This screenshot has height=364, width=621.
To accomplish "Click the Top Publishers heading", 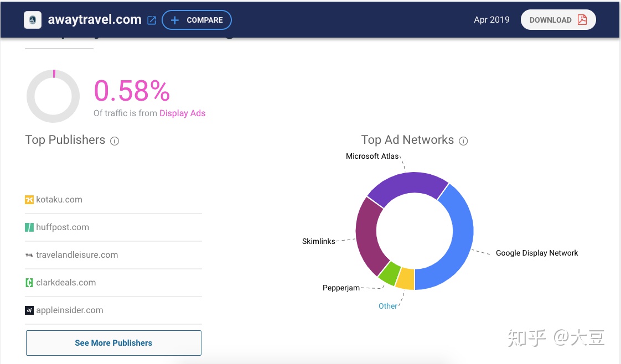I will [65, 139].
